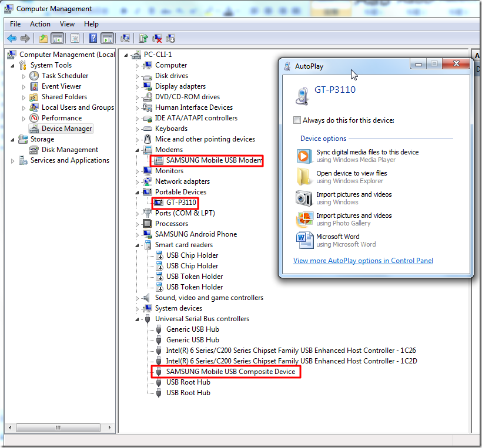
Task: Click the camera icon for Import using Windows
Action: (304, 198)
